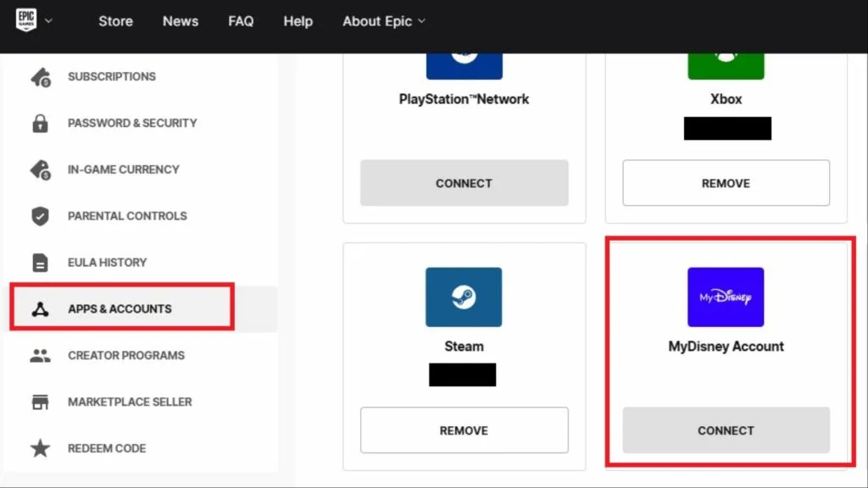The height and width of the screenshot is (488, 868).
Task: Open Subscriptions settings
Action: coord(112,76)
